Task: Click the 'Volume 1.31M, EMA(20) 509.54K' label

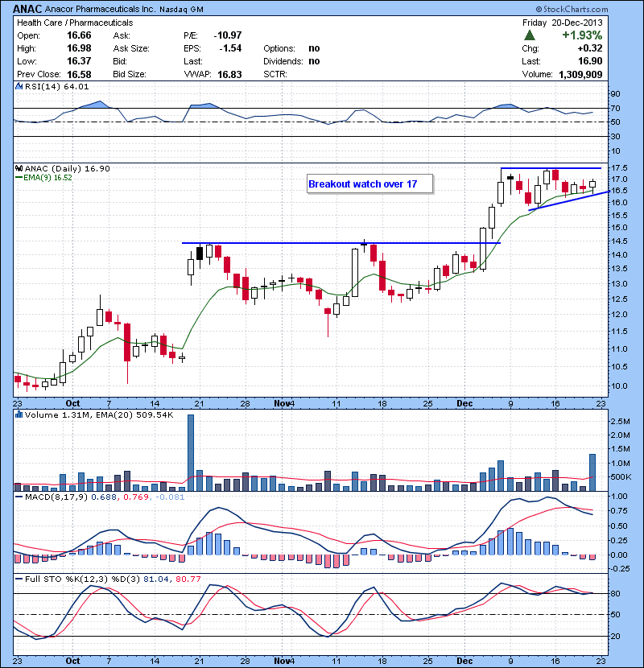Action: tap(99, 414)
